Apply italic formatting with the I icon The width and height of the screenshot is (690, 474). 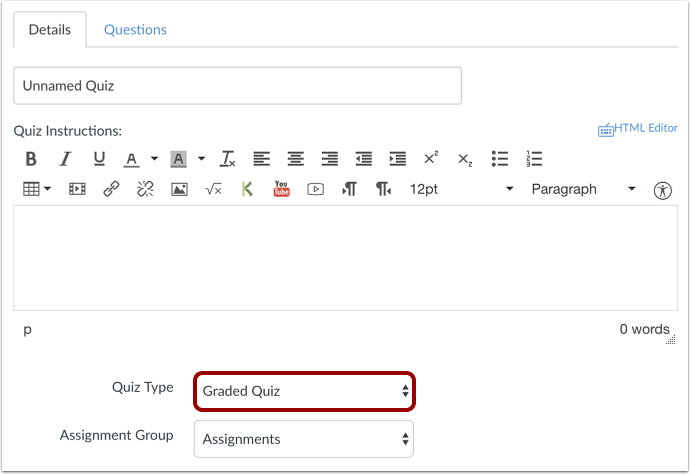(65, 159)
